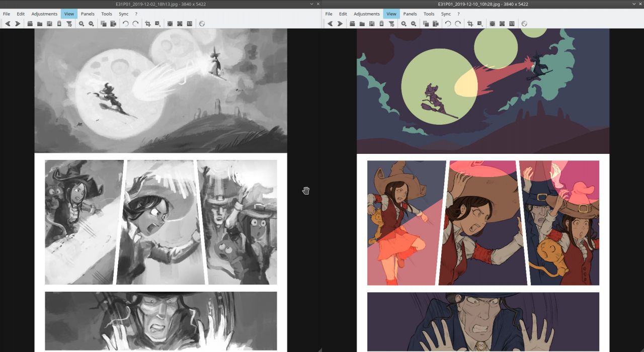Rotate counter-clockwise in the color comic window

[448, 24]
